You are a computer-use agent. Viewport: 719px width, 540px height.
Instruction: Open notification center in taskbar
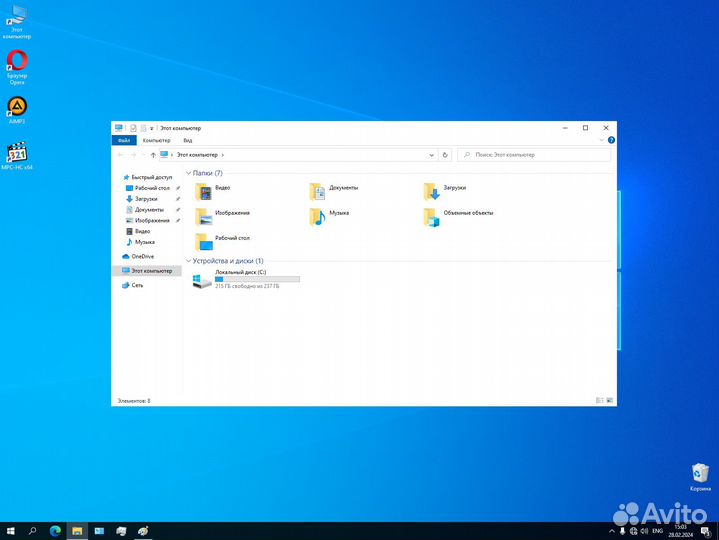point(706,531)
